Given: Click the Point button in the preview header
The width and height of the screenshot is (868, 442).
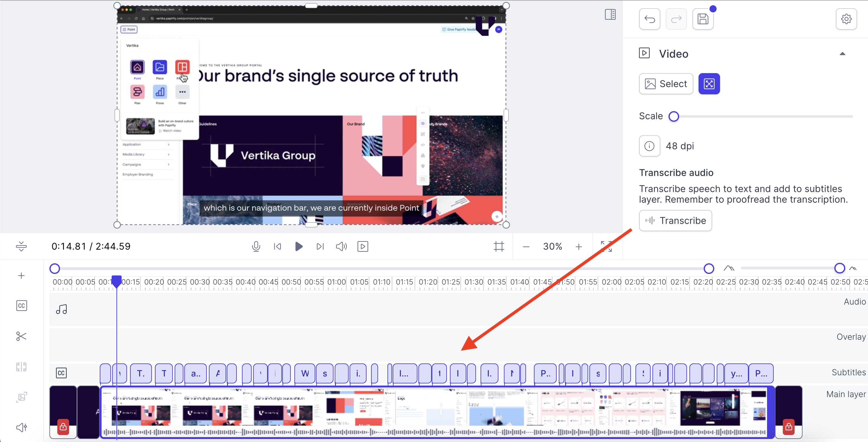Looking at the screenshot, I should click(x=129, y=29).
